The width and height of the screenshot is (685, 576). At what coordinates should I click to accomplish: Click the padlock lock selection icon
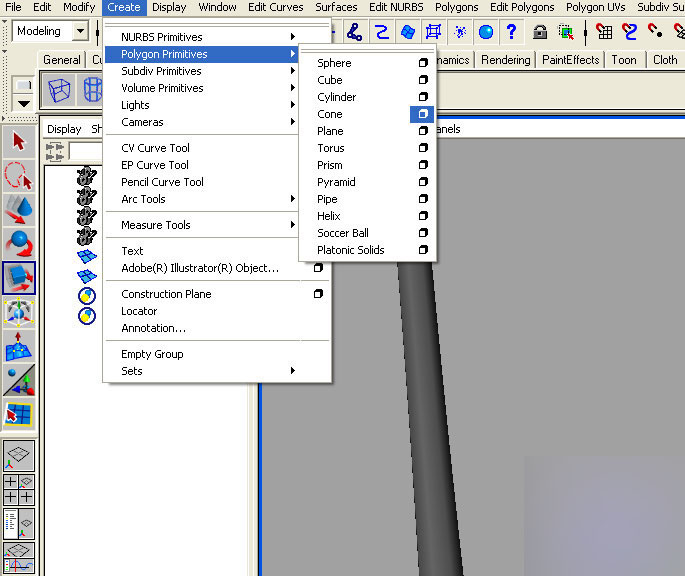tap(540, 32)
